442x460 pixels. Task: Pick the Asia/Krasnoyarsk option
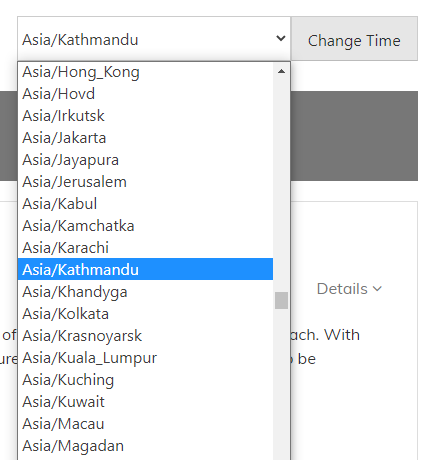coord(146,336)
